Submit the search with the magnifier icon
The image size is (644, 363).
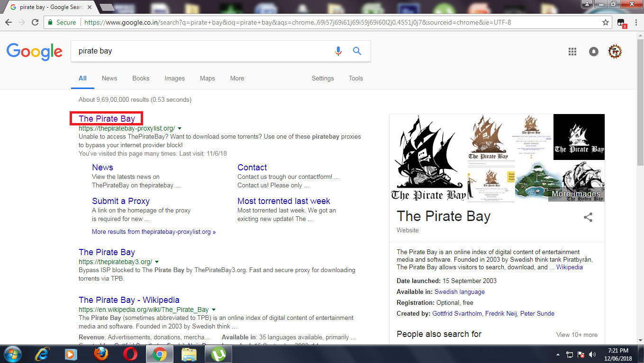pyautogui.click(x=357, y=51)
